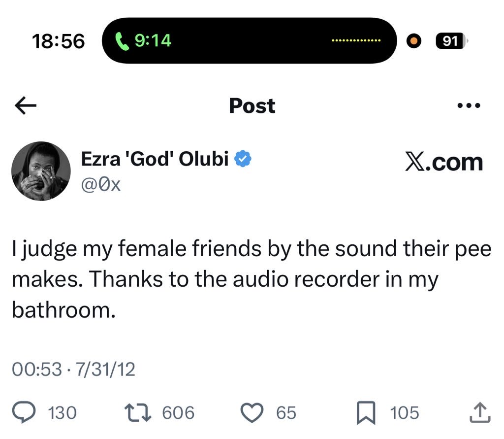The width and height of the screenshot is (504, 439).
Task: Check the 91% battery indicator
Action: click(451, 41)
